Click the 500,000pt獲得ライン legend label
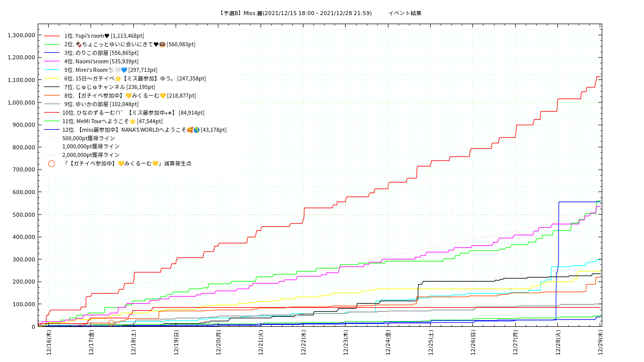Viewport: 644px width, 362px height. pyautogui.click(x=89, y=138)
